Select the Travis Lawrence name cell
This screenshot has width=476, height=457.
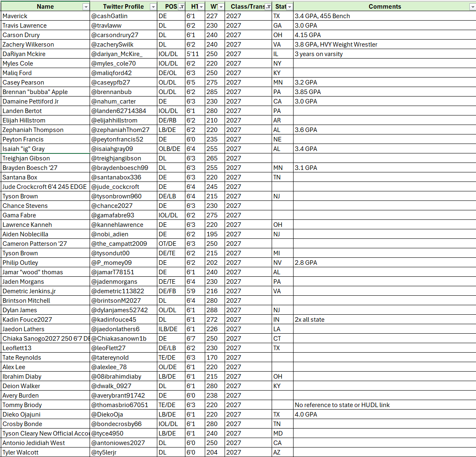45,26
